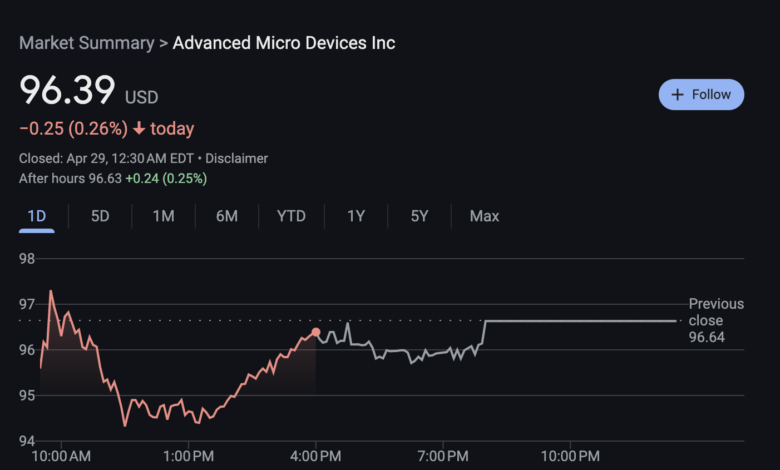Click the After hours 96.63 text
Screen dimensions: 780x470
70,179
